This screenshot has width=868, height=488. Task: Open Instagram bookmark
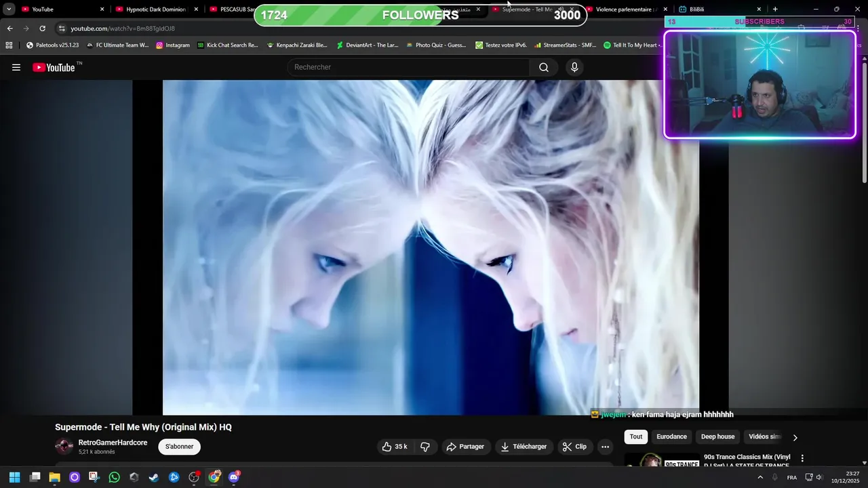[173, 45]
